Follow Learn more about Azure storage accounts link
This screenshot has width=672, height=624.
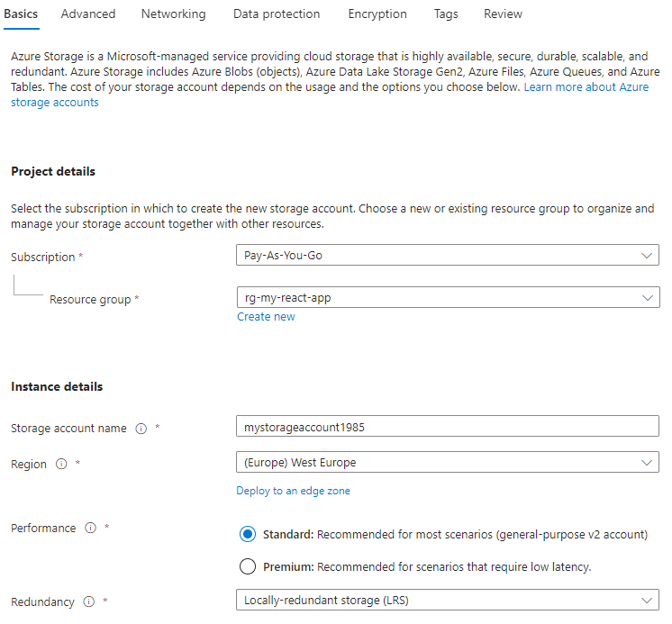pyautogui.click(x=586, y=87)
